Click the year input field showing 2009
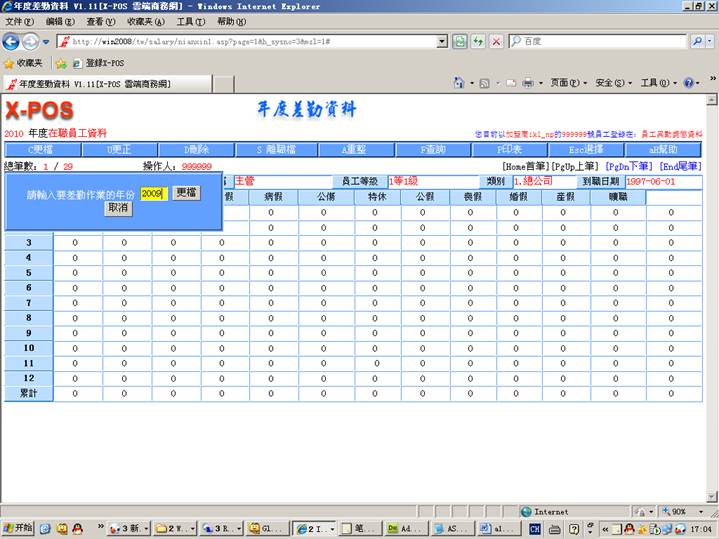Screen dimensions: 719x539 [x=152, y=193]
